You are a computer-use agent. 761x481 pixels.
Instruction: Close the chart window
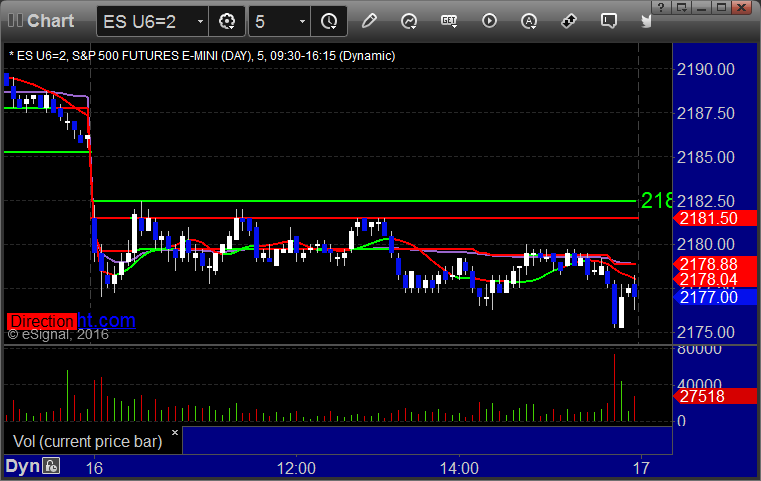tap(742, 7)
